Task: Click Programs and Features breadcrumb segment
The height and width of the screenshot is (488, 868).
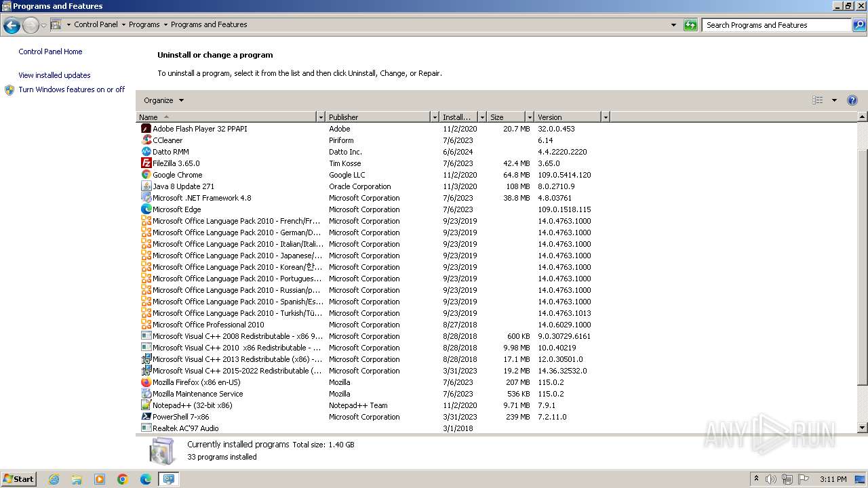Action: pos(209,24)
